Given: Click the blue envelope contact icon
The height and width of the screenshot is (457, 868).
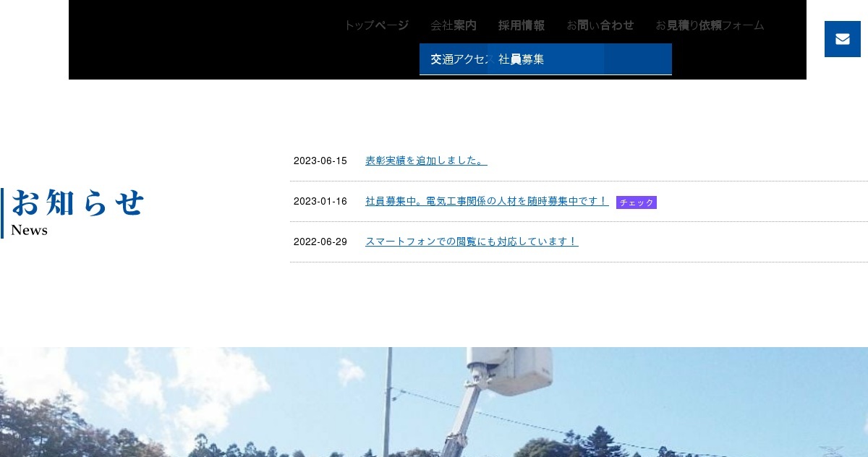Looking at the screenshot, I should click(x=843, y=39).
